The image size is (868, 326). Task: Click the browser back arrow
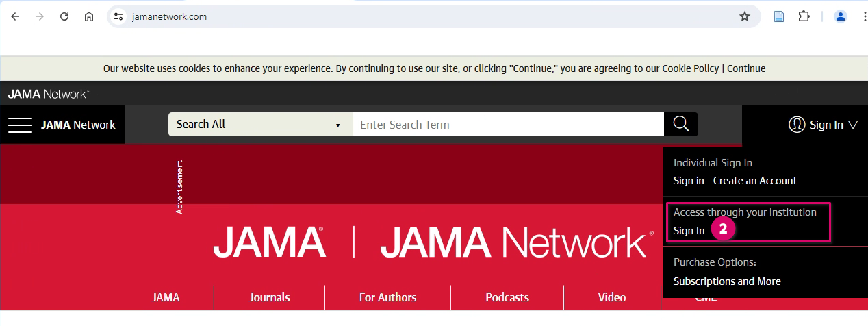coord(15,16)
